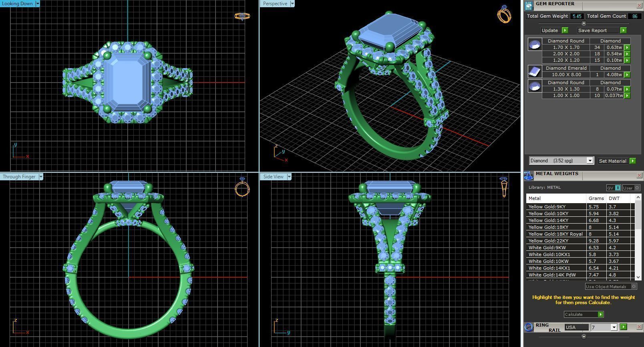Open Perspective viewport dropdown arrow

pyautogui.click(x=292, y=4)
